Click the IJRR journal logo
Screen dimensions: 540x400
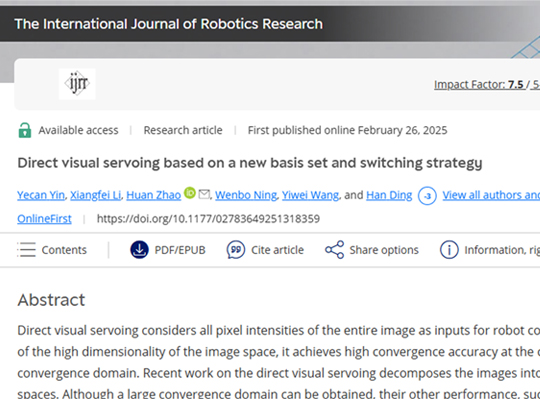pyautogui.click(x=77, y=84)
